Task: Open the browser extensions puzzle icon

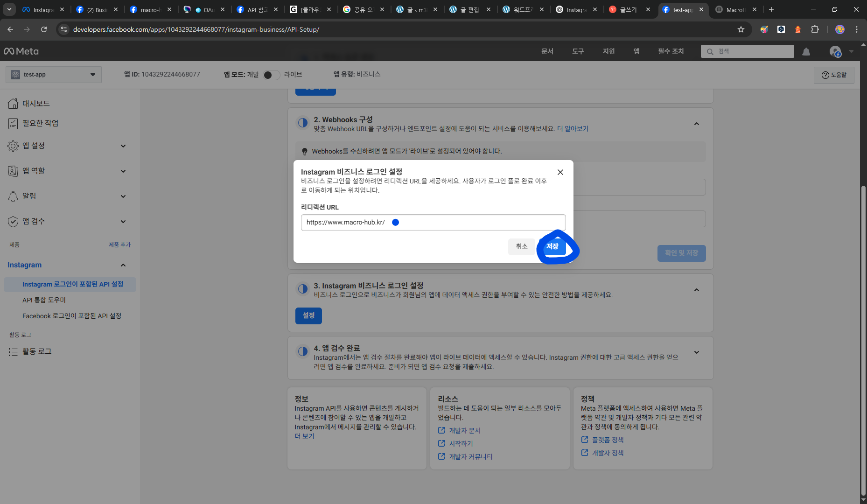Action: click(x=815, y=29)
